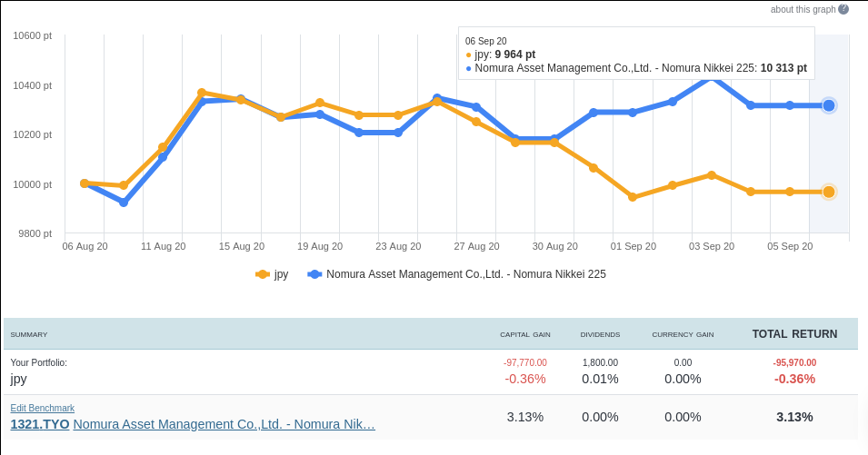Viewport: 868px width, 455px height.
Task: Click the CAPITAL GAIN column header
Action: [x=525, y=335]
